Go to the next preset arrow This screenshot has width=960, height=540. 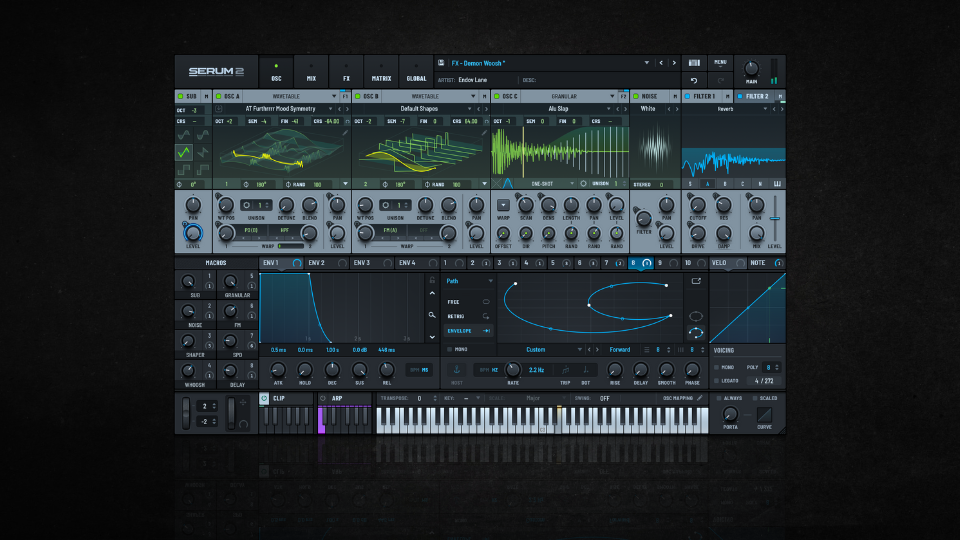(x=674, y=62)
